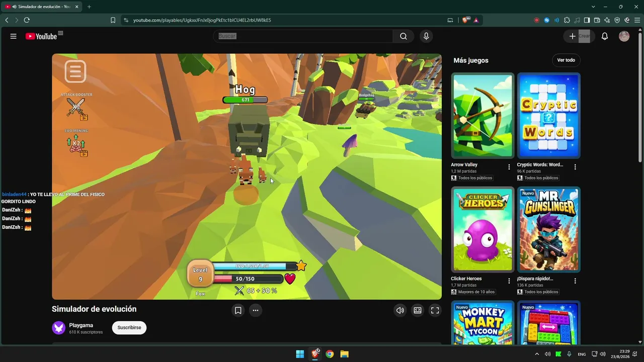Open YouTube notifications bell
644x362 pixels.
[605, 36]
